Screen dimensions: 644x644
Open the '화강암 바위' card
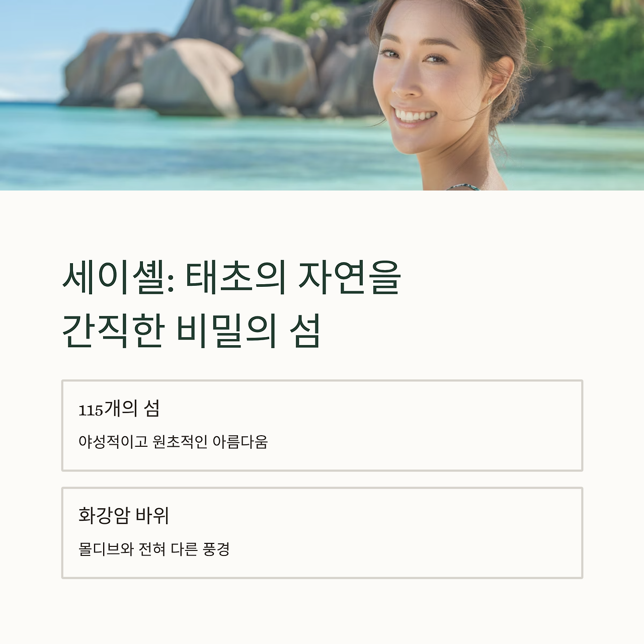click(x=322, y=533)
